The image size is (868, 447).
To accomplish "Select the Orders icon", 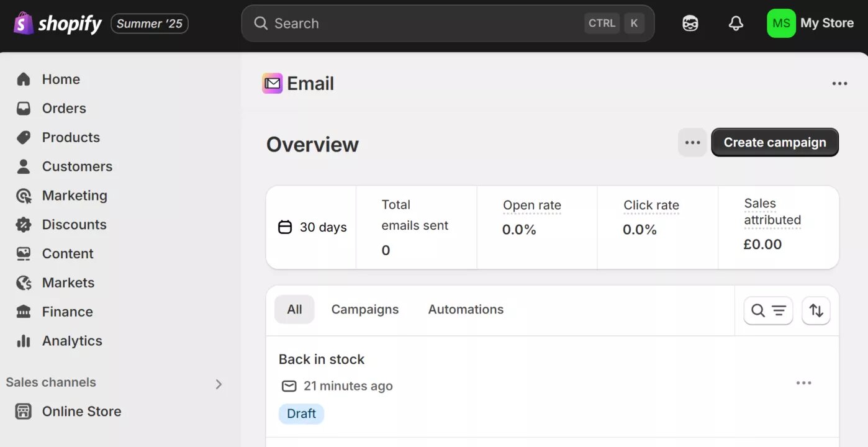I will pyautogui.click(x=23, y=108).
